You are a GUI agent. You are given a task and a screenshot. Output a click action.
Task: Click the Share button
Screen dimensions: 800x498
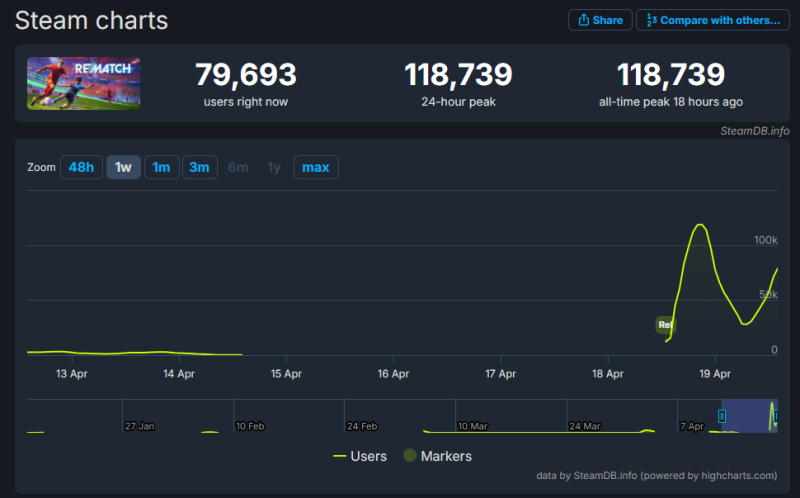pyautogui.click(x=600, y=20)
